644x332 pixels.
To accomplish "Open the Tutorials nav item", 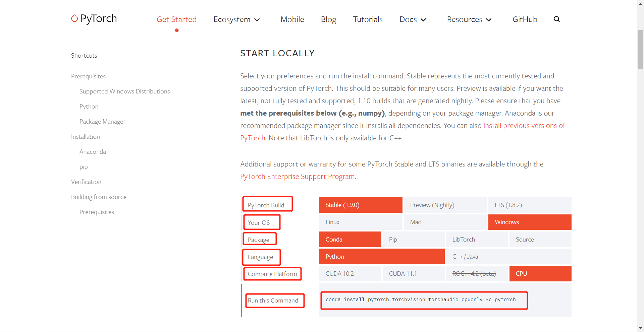I will (368, 19).
